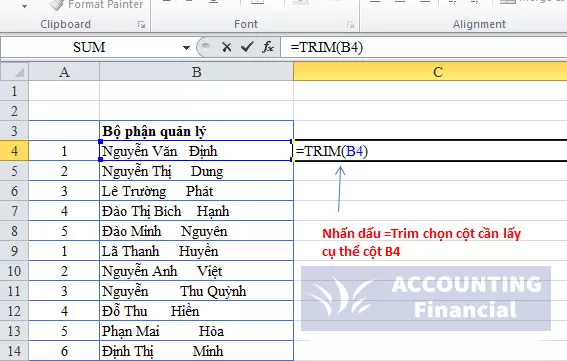Image resolution: width=567 pixels, height=361 pixels.
Task: Click empty cell B1
Action: pyautogui.click(x=196, y=91)
